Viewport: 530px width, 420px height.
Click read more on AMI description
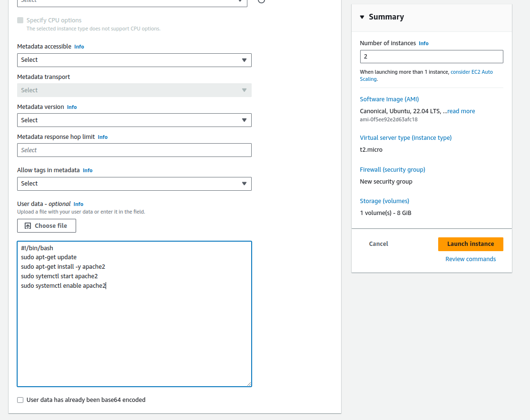pyautogui.click(x=461, y=111)
